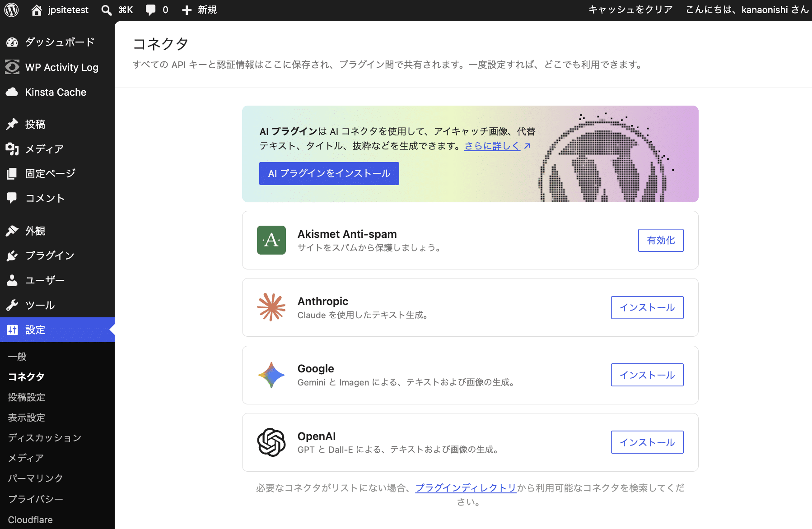Click the Google Gemini star logo
The height and width of the screenshot is (529, 812).
tap(271, 375)
